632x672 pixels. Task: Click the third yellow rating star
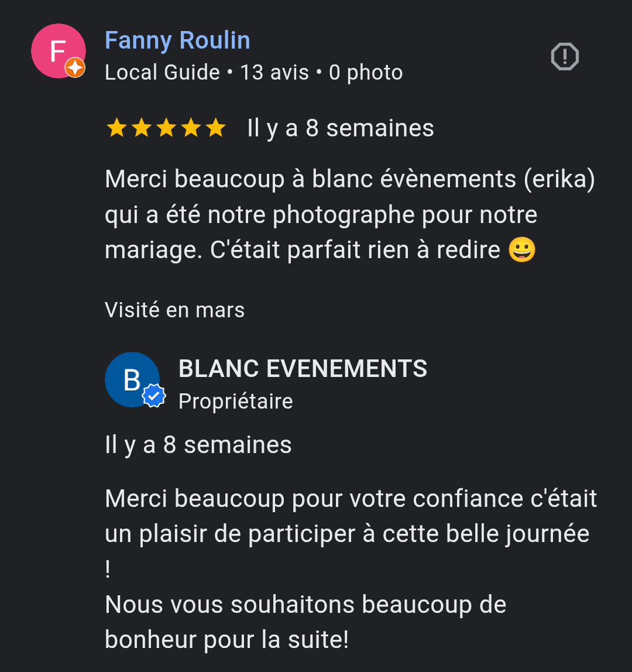tap(166, 128)
